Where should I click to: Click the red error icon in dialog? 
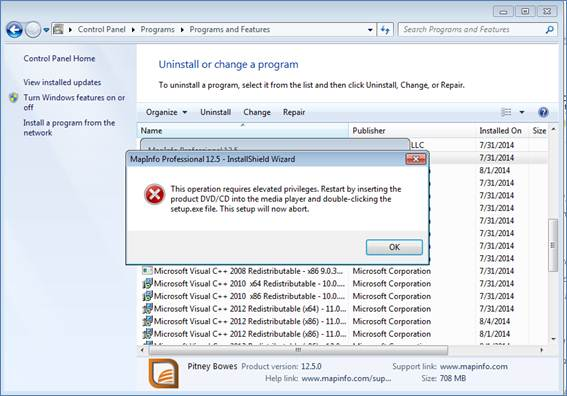154,194
